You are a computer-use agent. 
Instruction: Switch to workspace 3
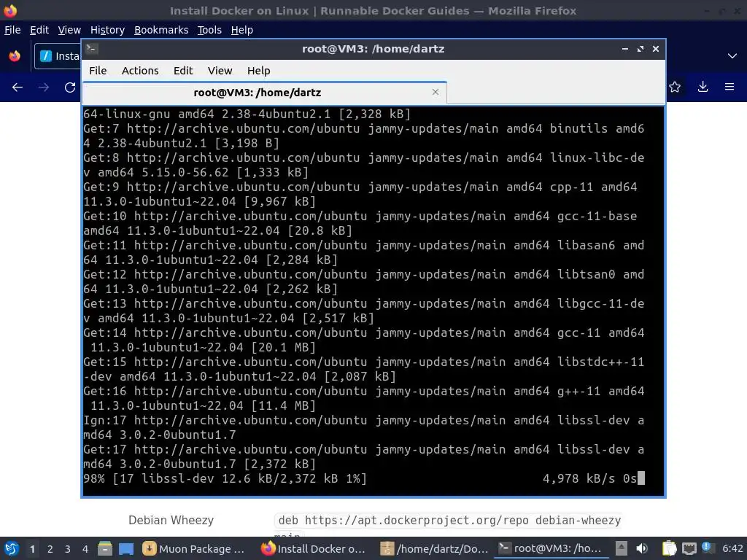pos(68,548)
